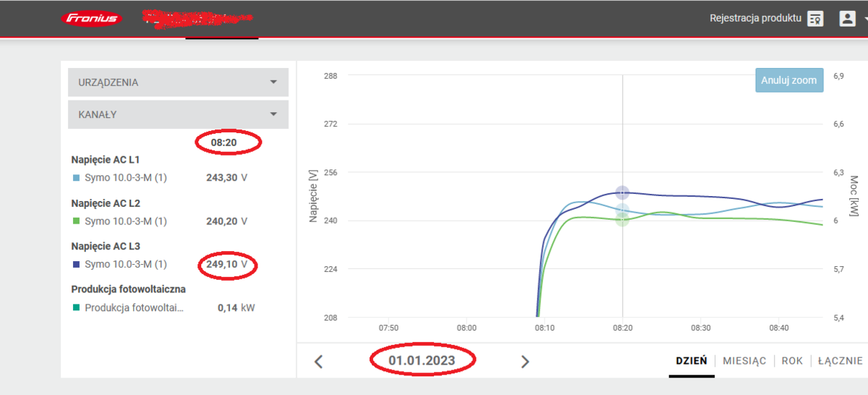The width and height of the screenshot is (868, 395).
Task: Open the user account icon
Action: (847, 19)
